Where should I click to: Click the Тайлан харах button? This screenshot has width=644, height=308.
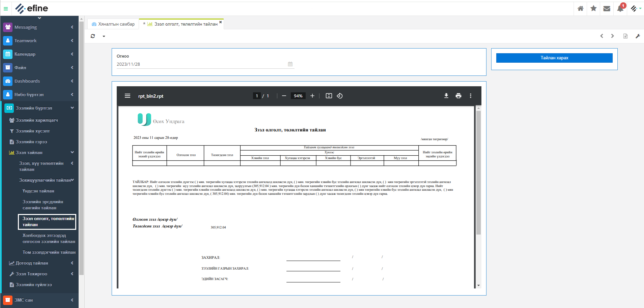554,58
